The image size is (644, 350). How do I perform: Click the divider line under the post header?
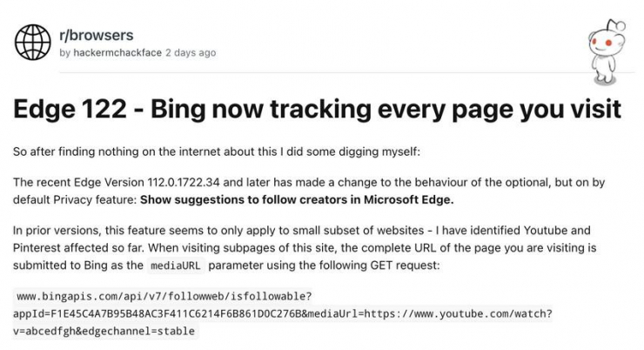(x=347, y=73)
